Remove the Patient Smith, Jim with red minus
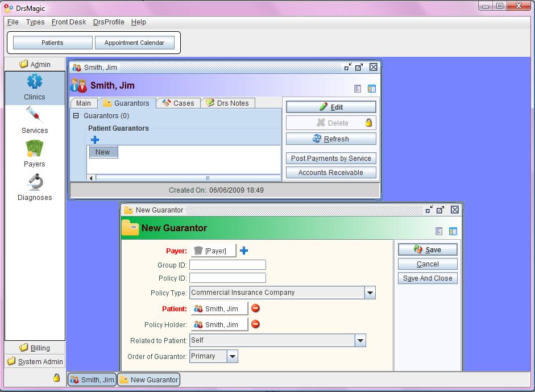The height and width of the screenshot is (392, 535). coord(255,308)
